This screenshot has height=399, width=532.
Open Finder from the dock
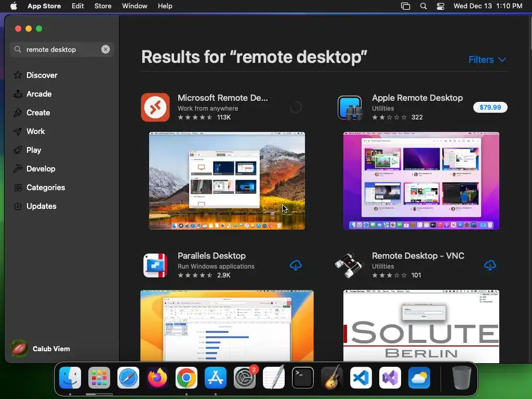[x=70, y=378]
